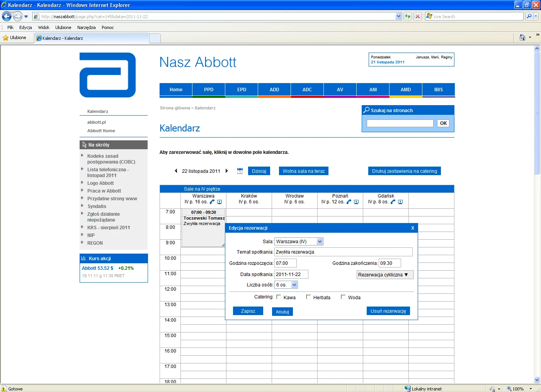Open the PPD navigation tab
The width and height of the screenshot is (541, 392).
point(209,90)
